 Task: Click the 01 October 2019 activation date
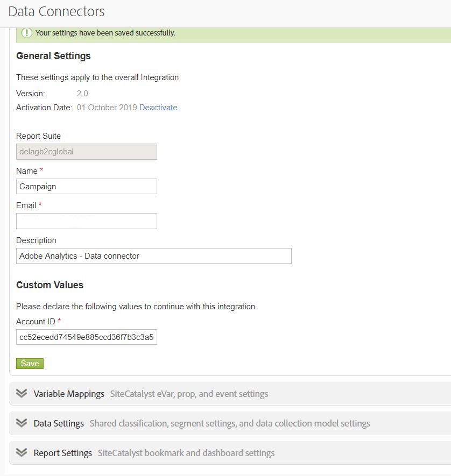coord(107,108)
